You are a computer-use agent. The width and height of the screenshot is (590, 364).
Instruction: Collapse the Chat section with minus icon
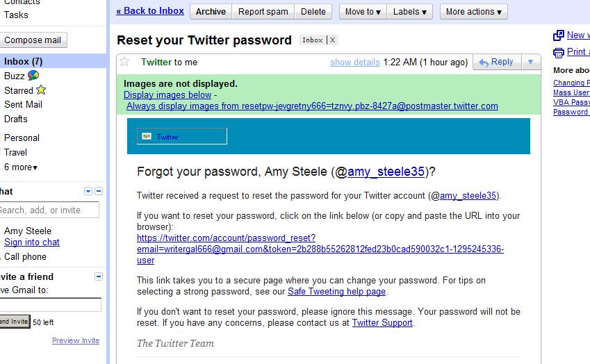tap(99, 191)
